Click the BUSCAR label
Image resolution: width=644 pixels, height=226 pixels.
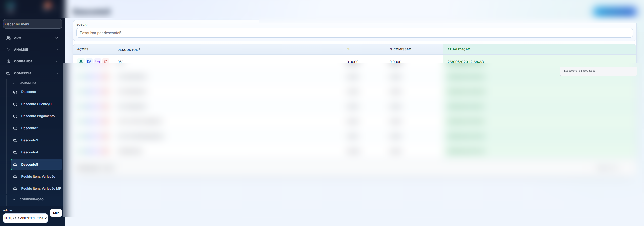tap(83, 25)
